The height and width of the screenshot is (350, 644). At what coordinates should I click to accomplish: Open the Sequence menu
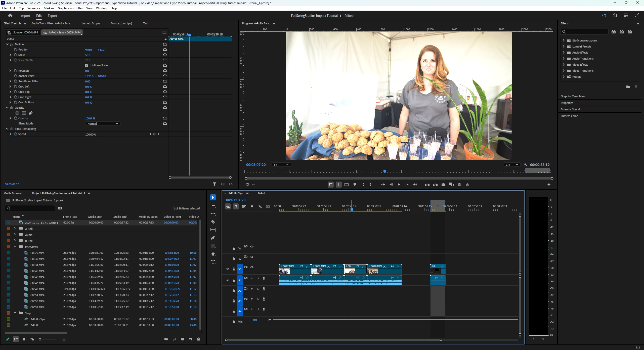[x=34, y=8]
